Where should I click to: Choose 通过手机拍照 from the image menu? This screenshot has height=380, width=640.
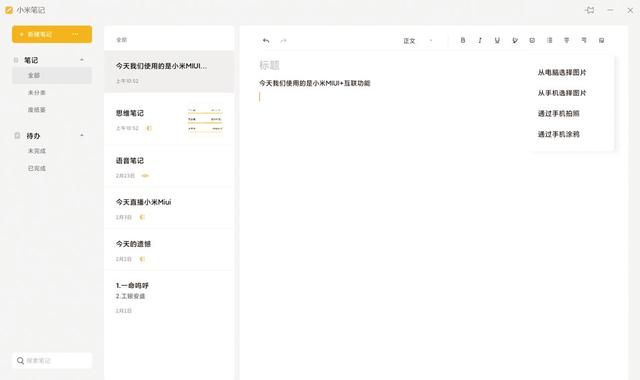coord(558,113)
